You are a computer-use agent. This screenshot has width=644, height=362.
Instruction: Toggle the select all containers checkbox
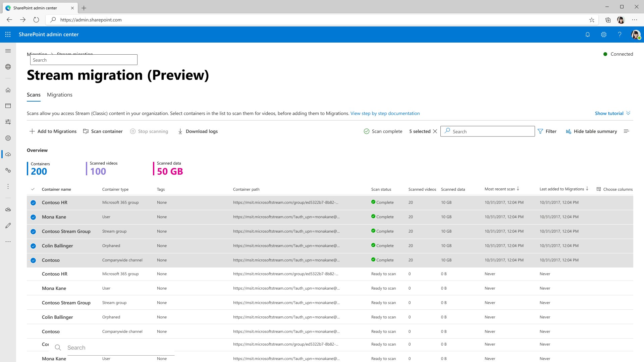coord(33,189)
